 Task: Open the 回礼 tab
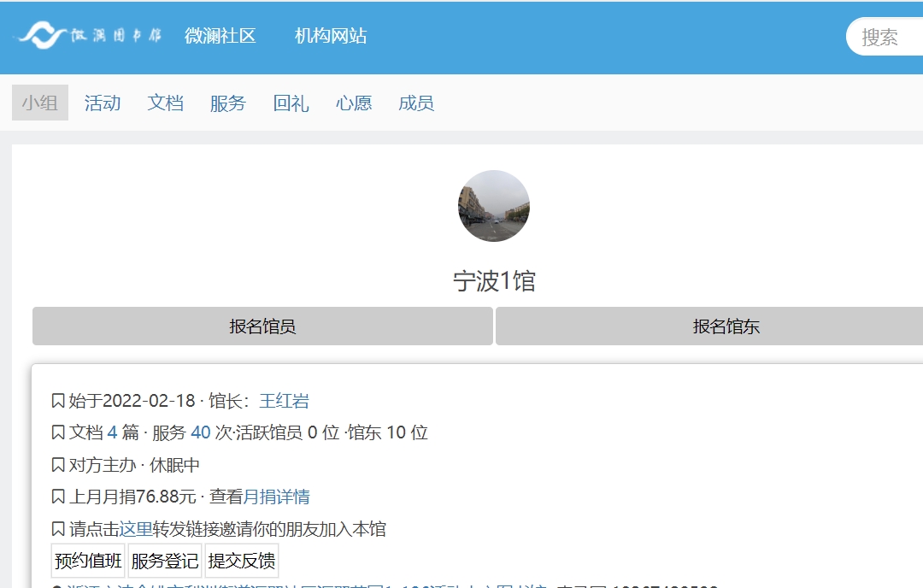[x=291, y=103]
